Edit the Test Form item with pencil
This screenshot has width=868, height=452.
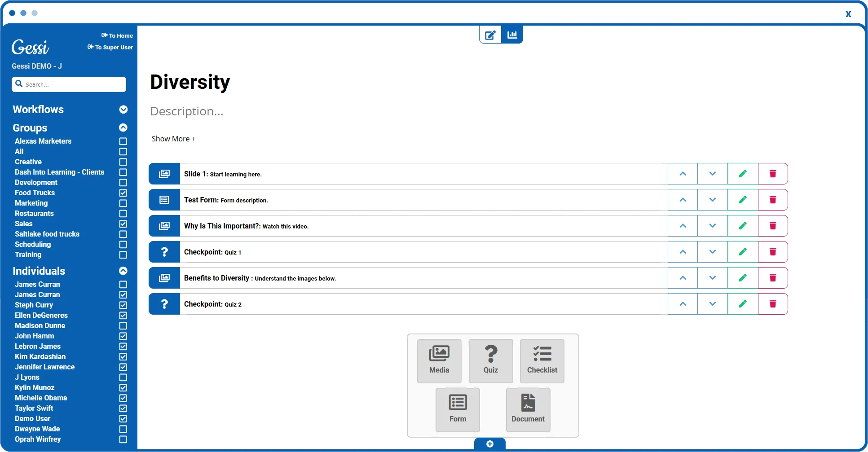pos(743,200)
